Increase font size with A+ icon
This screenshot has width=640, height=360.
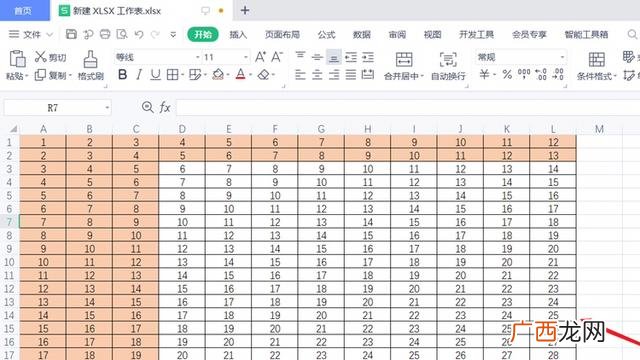(x=260, y=57)
